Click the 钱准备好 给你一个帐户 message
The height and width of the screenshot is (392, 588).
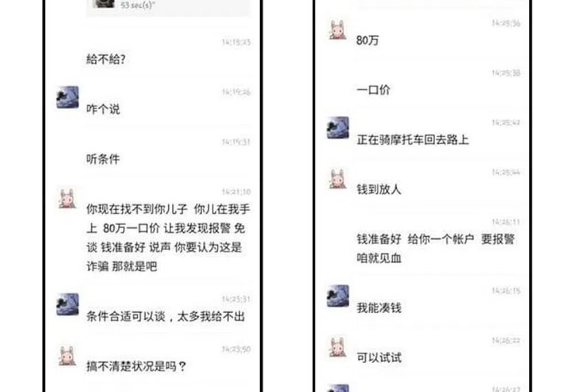tap(435, 248)
